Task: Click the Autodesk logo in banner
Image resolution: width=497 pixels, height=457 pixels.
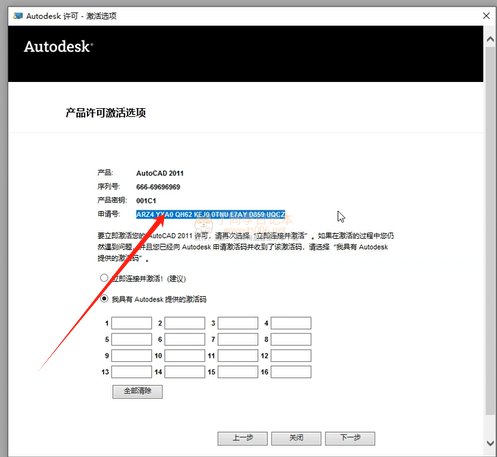Action: [x=58, y=47]
